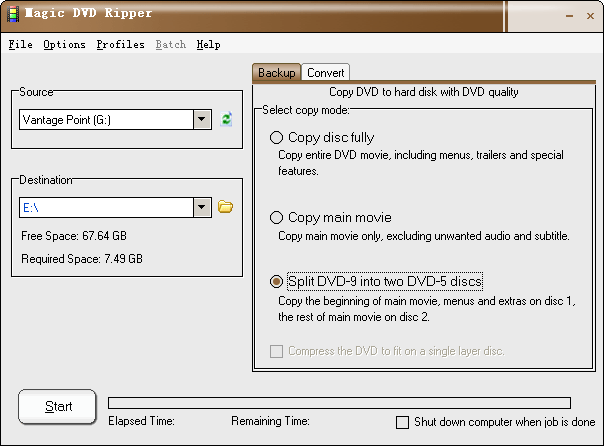This screenshot has height=446, width=604.
Task: Minimize the Magic DVD Ripper window
Action: point(568,17)
